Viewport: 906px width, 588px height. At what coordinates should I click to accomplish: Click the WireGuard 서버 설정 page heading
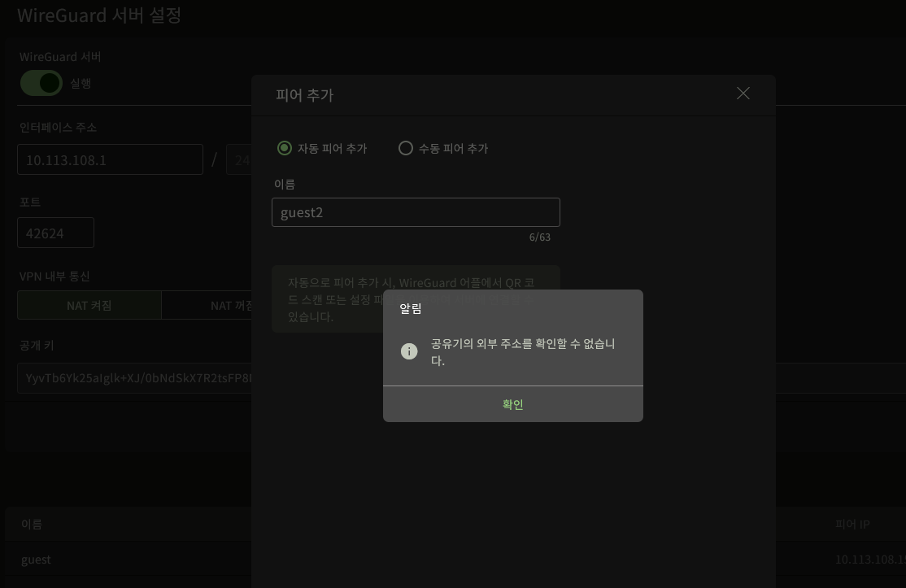(x=99, y=15)
